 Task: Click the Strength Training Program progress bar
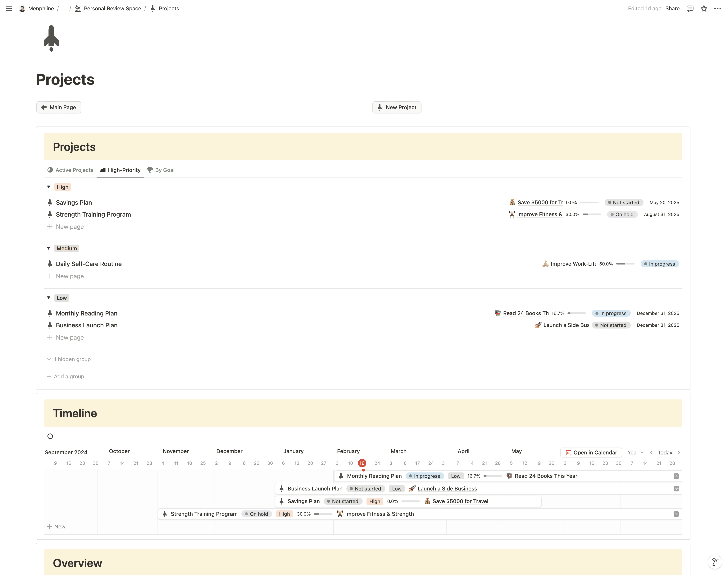point(591,214)
